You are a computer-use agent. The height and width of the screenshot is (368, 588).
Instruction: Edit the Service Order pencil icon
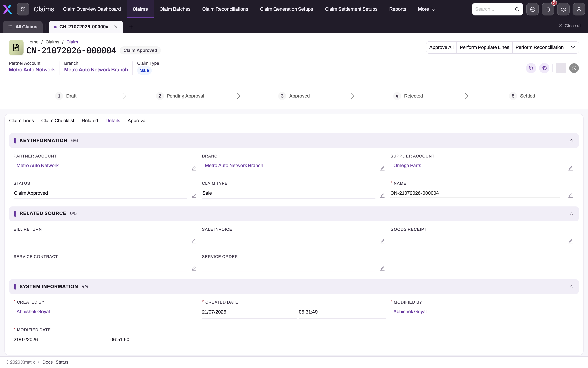click(382, 268)
